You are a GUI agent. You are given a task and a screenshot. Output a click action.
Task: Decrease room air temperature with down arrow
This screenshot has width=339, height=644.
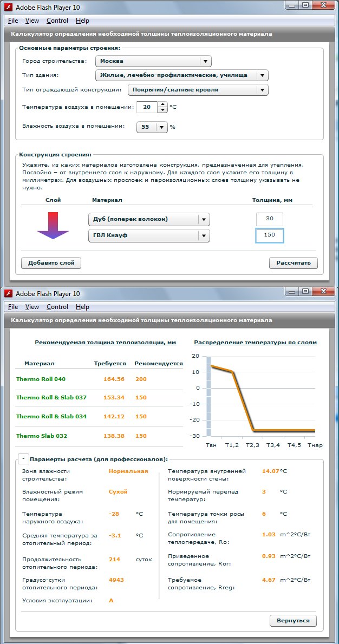click(x=162, y=110)
